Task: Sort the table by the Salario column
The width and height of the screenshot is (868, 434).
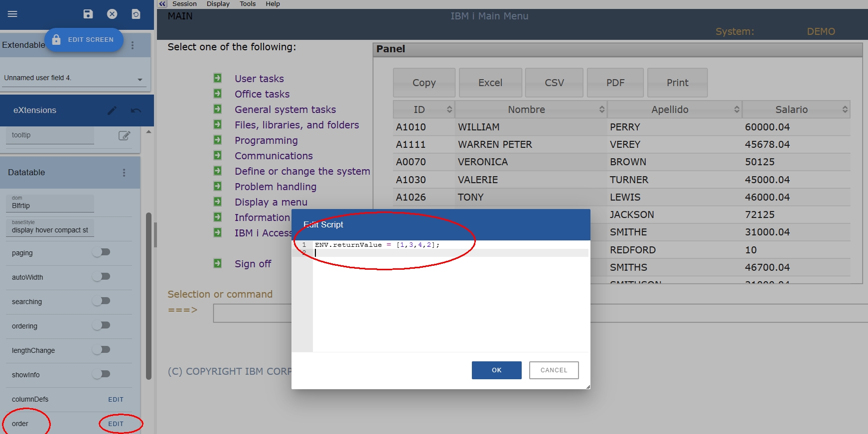Action: click(x=796, y=109)
